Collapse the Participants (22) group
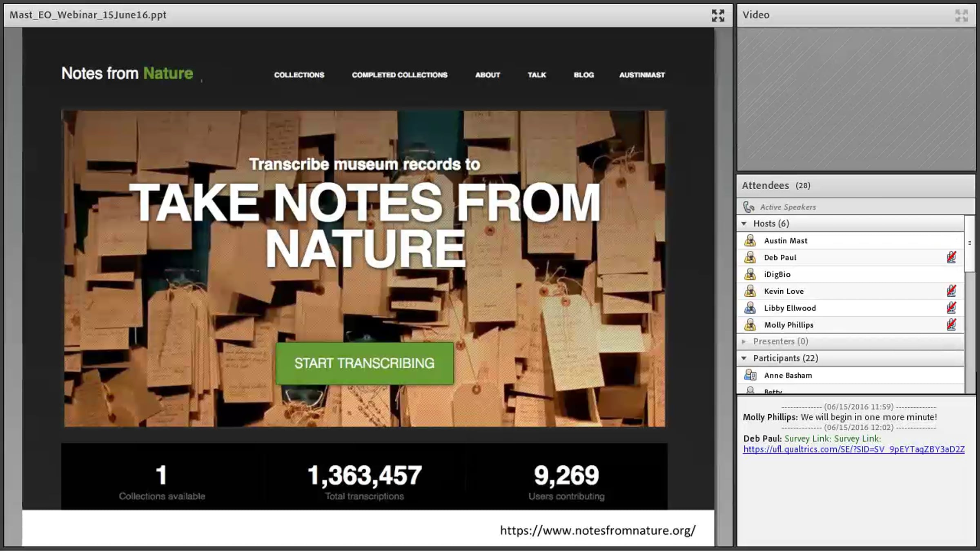The image size is (980, 551). pos(744,358)
